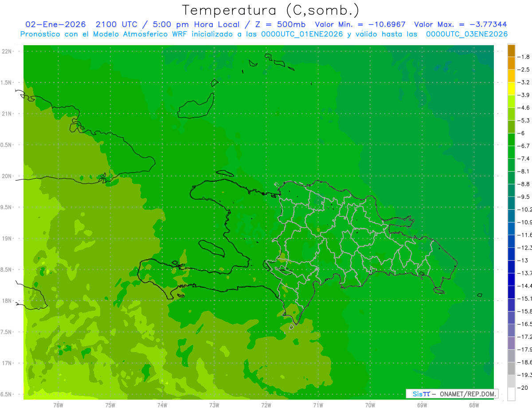
Task: Pick the swatch between -6 and -6.7
Action: tap(511, 140)
